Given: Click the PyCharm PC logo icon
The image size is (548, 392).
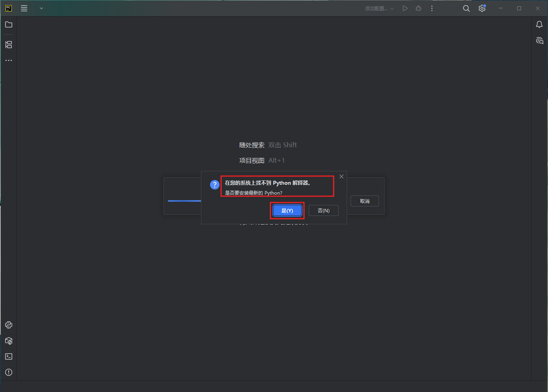Looking at the screenshot, I should coord(9,8).
